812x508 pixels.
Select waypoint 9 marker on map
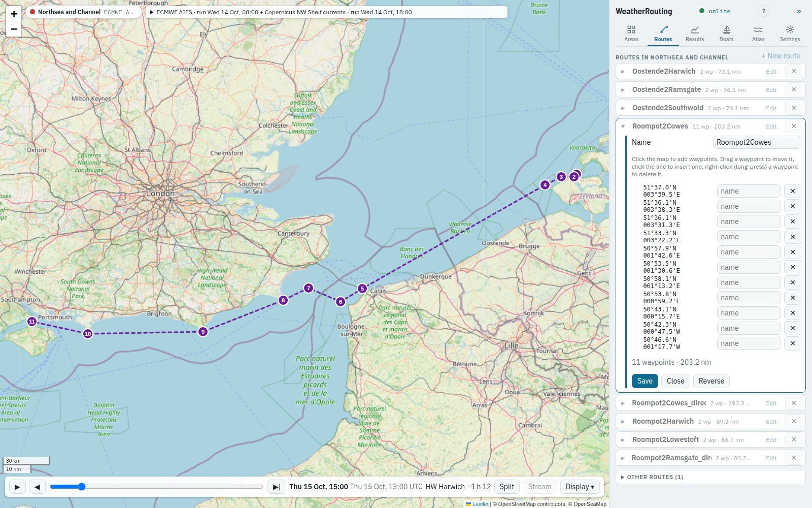[203, 332]
